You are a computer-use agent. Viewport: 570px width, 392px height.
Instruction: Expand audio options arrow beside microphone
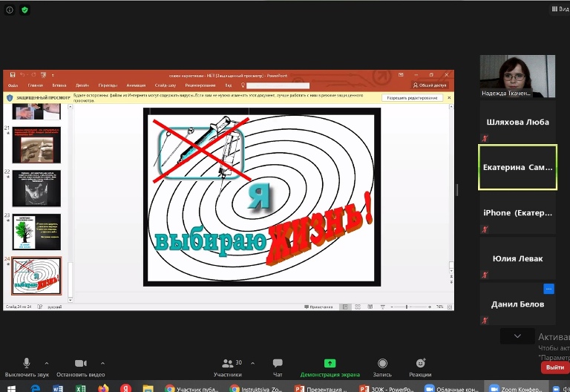(49, 363)
